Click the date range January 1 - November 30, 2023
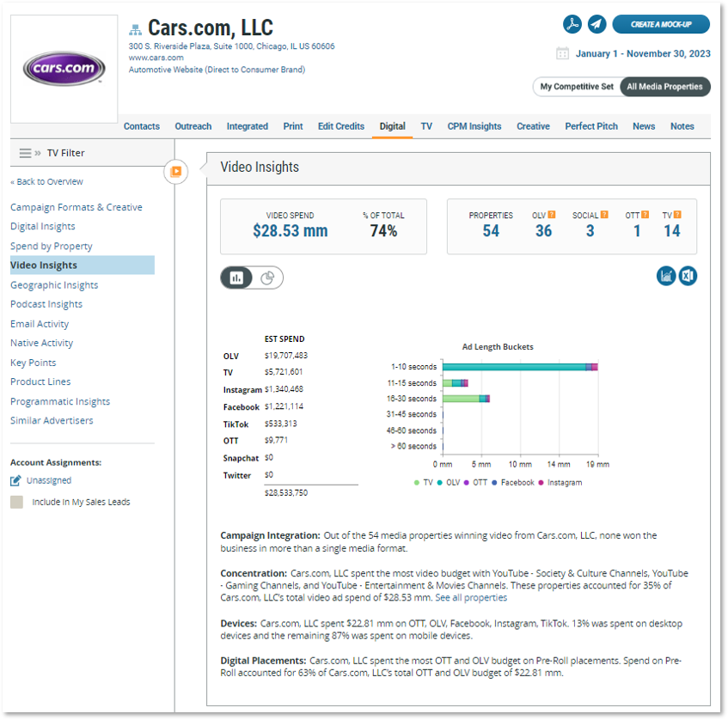The height and width of the screenshot is (720, 728). click(x=643, y=53)
